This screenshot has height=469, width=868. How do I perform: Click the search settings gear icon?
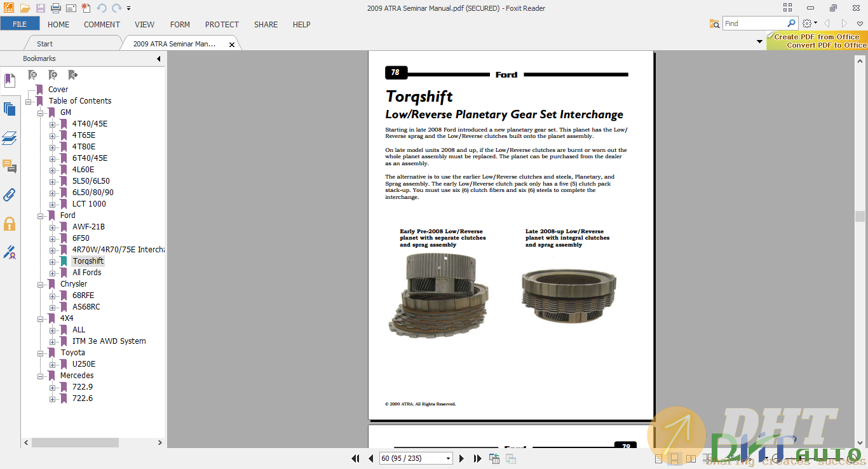click(x=807, y=24)
